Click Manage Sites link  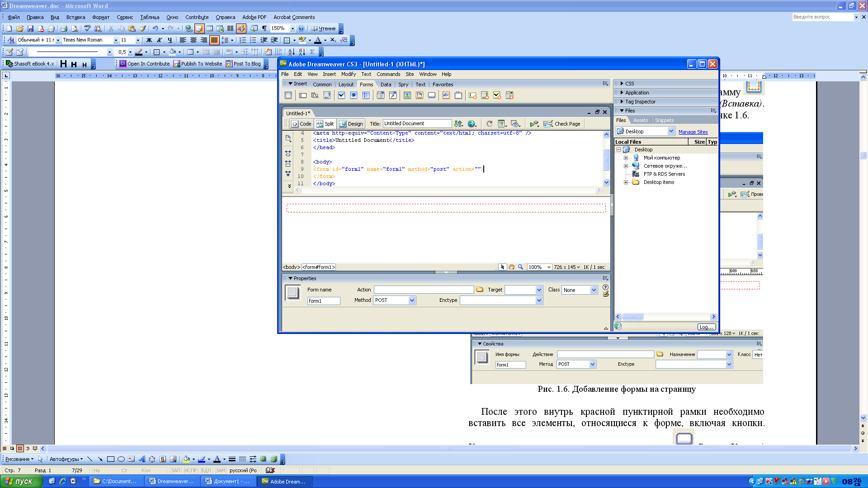[x=693, y=132]
